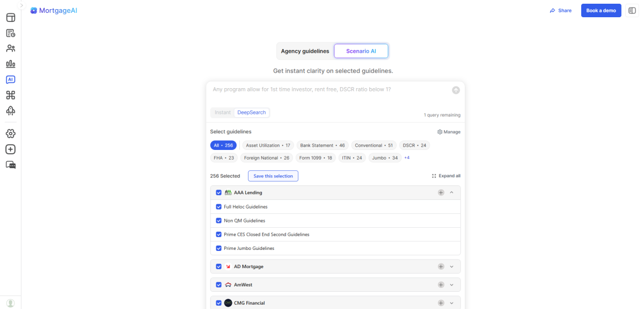Screen dimensions: 644x309
Task: Expand the sidebar with the top chevron
Action: point(21,5)
